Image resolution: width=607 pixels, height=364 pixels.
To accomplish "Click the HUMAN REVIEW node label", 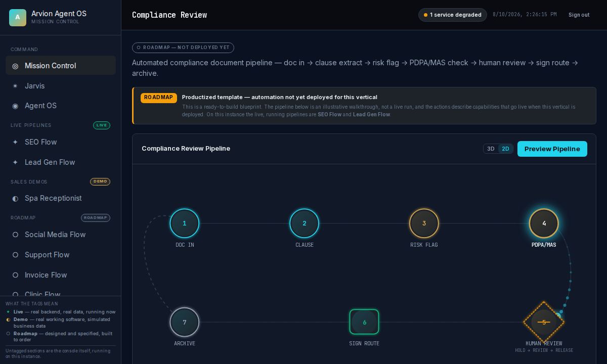I will [x=544, y=343].
